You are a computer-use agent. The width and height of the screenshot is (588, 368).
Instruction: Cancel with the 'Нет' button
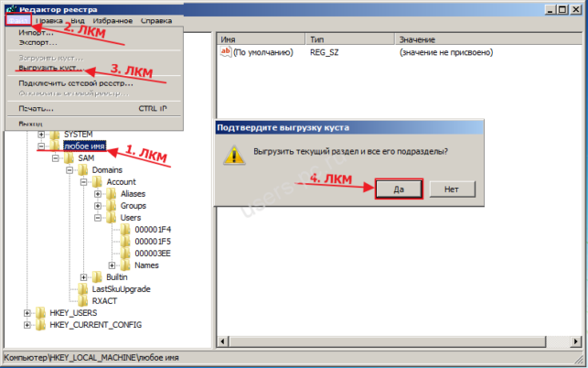tap(452, 189)
